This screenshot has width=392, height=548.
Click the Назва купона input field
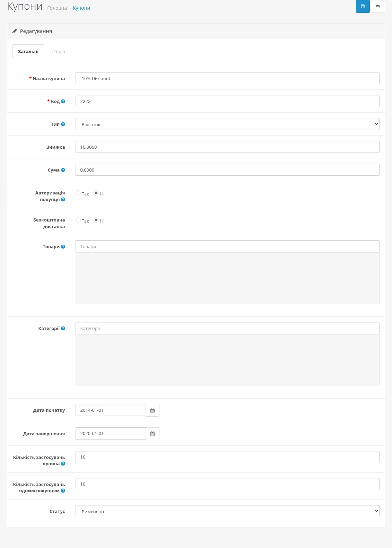point(227,78)
